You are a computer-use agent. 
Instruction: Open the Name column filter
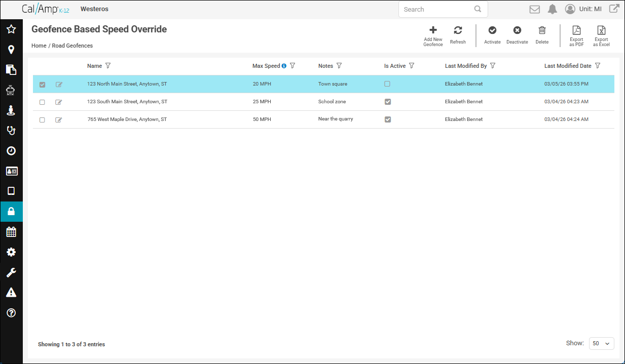click(107, 66)
